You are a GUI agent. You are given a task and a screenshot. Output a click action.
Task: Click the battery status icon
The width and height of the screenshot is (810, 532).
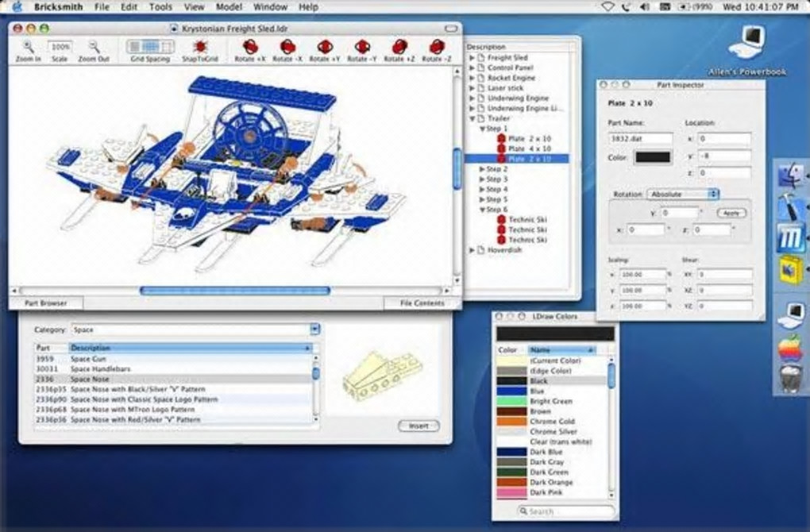pyautogui.click(x=696, y=6)
